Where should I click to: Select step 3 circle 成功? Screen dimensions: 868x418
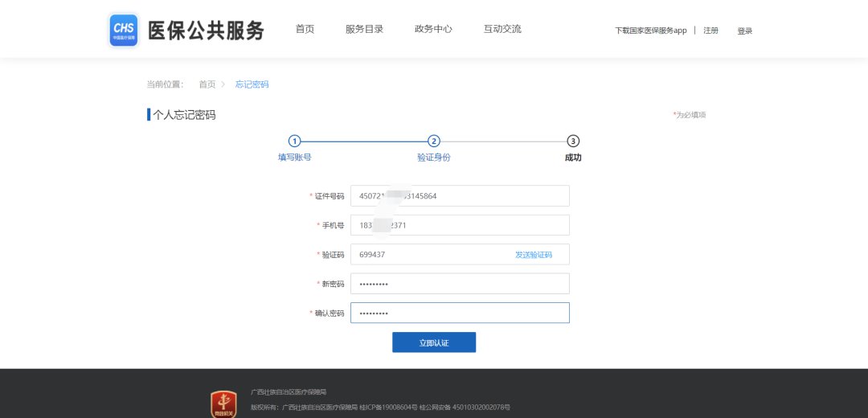pyautogui.click(x=573, y=141)
